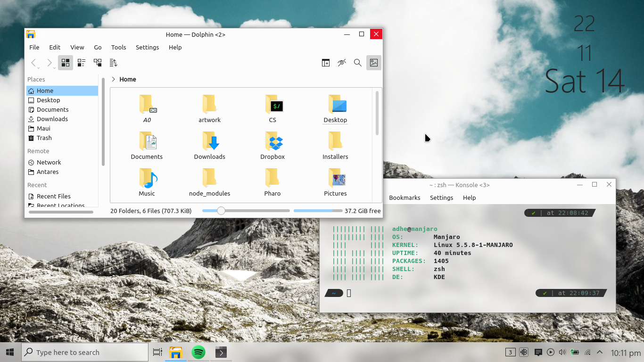
Task: Click the icon zoom slider handle
Action: click(x=221, y=211)
